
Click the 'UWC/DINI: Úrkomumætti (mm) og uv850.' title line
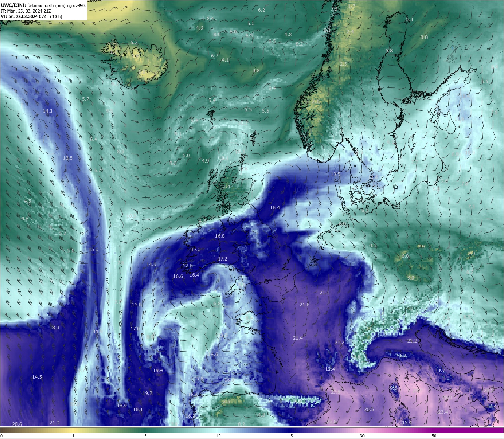tap(43, 6)
